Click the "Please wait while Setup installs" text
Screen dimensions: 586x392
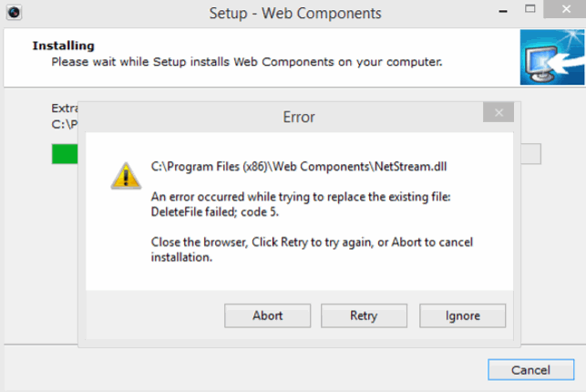tap(246, 62)
